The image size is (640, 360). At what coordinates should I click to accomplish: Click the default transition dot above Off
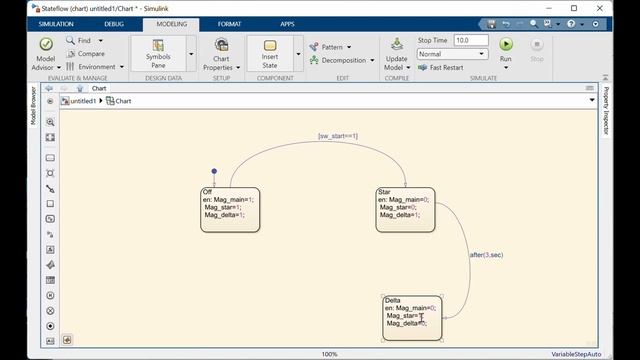point(214,171)
